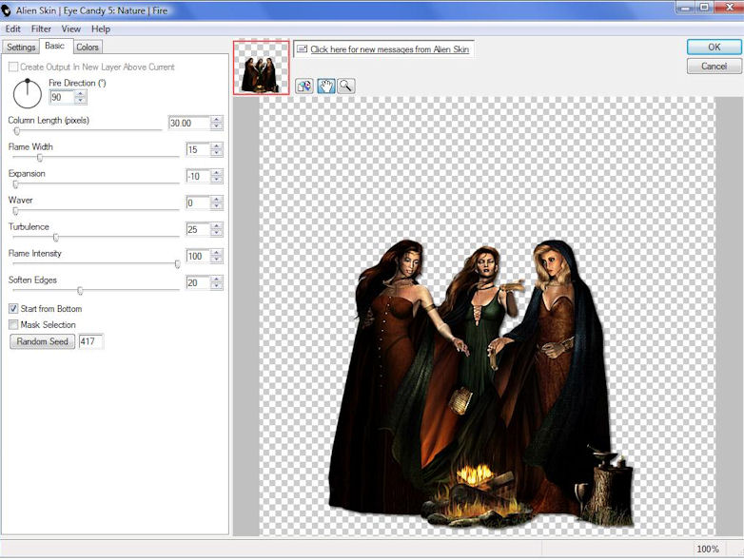Click the Turbulence spinner arrows
The width and height of the screenshot is (744, 560).
pos(216,229)
